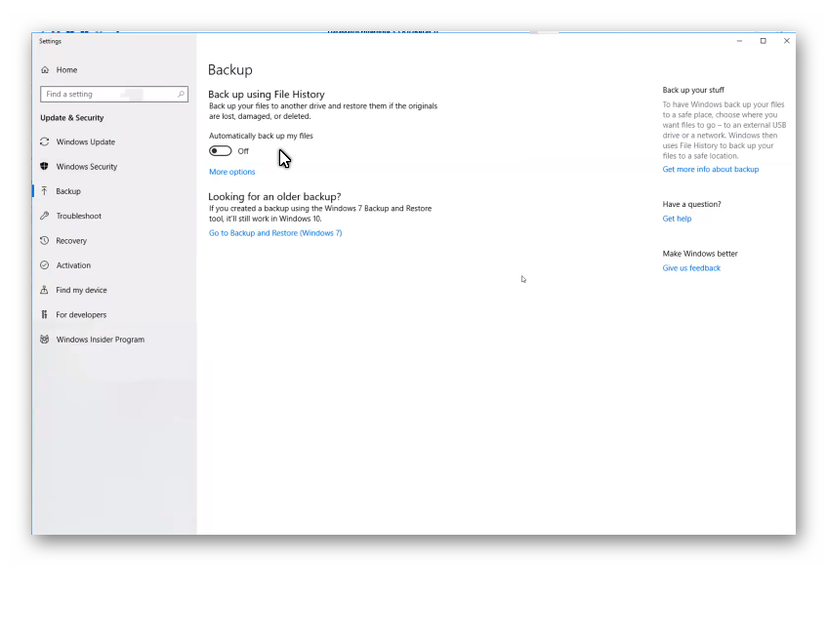The width and height of the screenshot is (827, 644).
Task: Click 'Back up your stuff' heading
Action: click(693, 90)
